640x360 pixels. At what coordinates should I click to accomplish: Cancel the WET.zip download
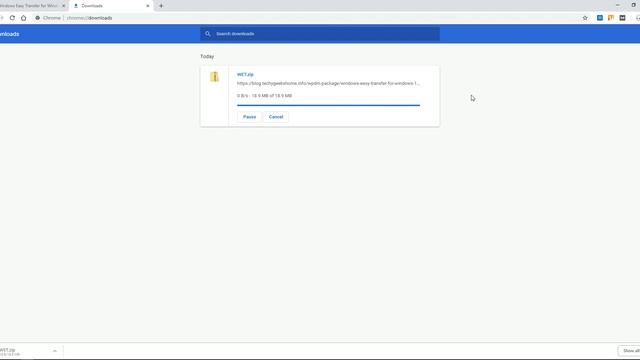tap(276, 117)
